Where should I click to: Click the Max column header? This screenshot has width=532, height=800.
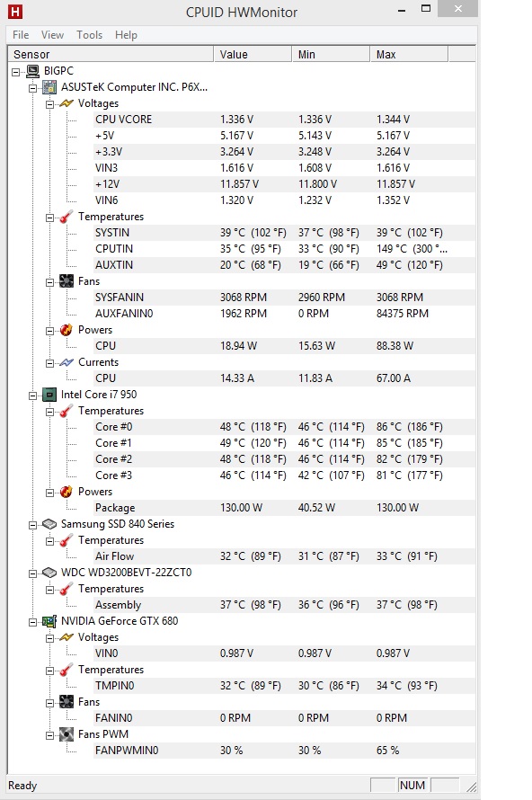[409, 54]
